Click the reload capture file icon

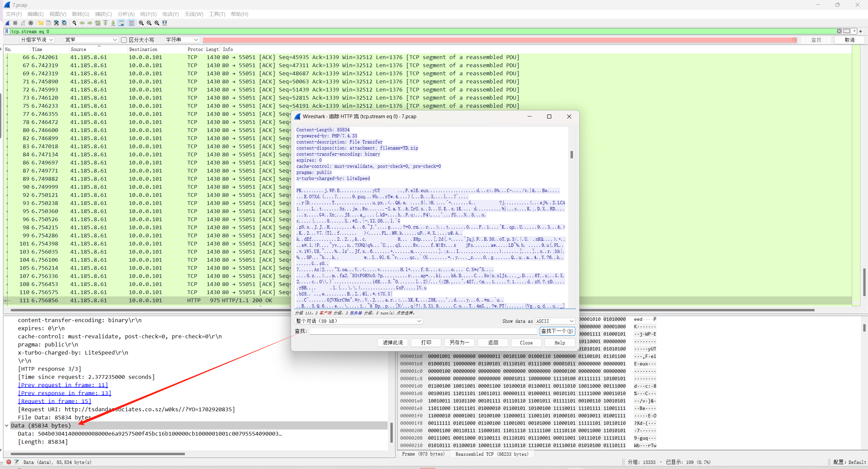coord(64,23)
